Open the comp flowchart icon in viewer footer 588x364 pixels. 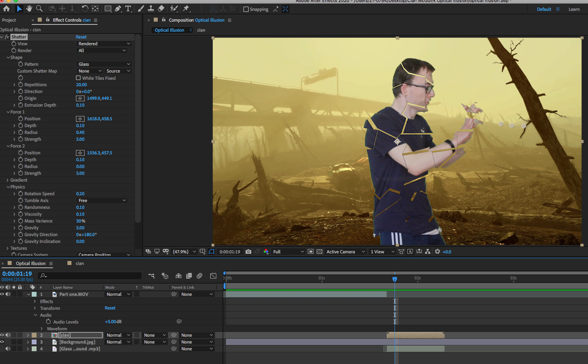point(427,252)
